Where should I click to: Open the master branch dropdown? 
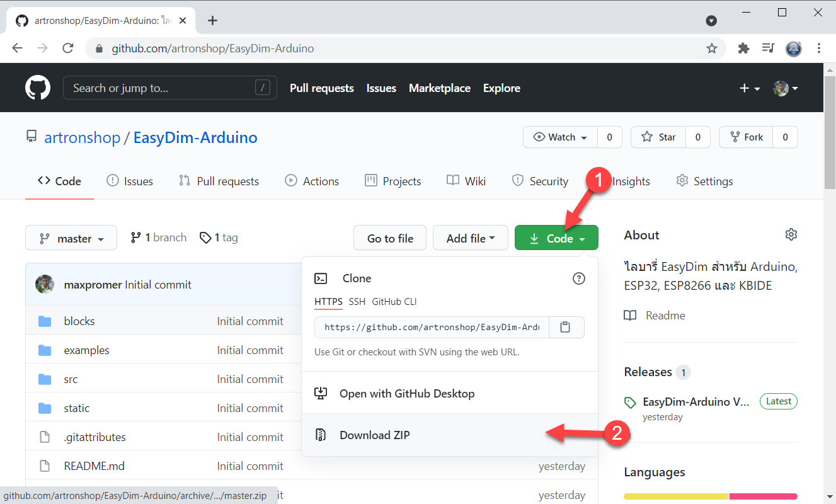pyautogui.click(x=71, y=238)
